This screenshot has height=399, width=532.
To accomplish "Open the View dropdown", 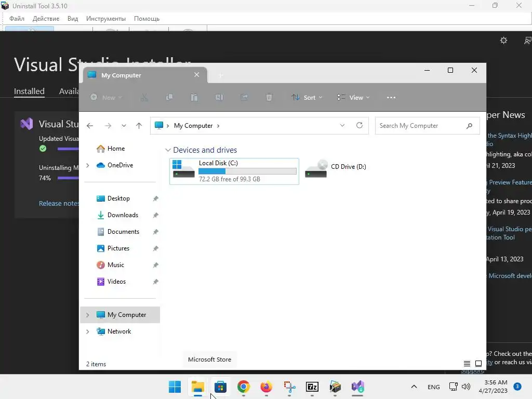I will point(353,98).
